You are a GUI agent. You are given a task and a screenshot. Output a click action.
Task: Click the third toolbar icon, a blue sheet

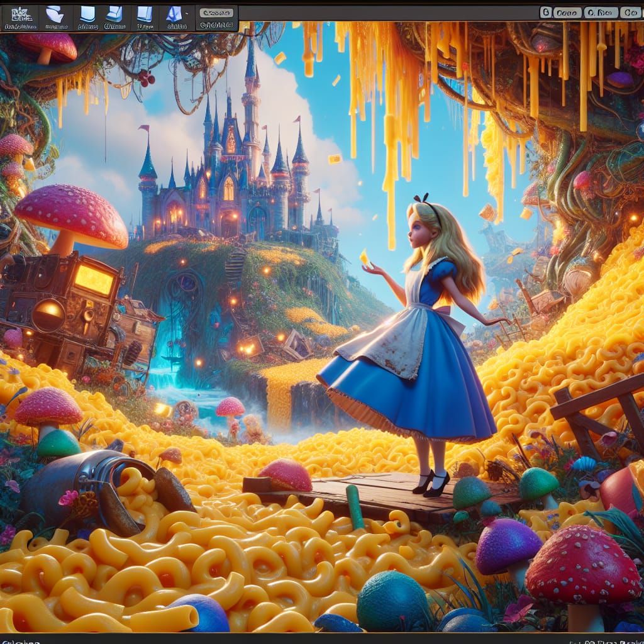pyautogui.click(x=86, y=14)
